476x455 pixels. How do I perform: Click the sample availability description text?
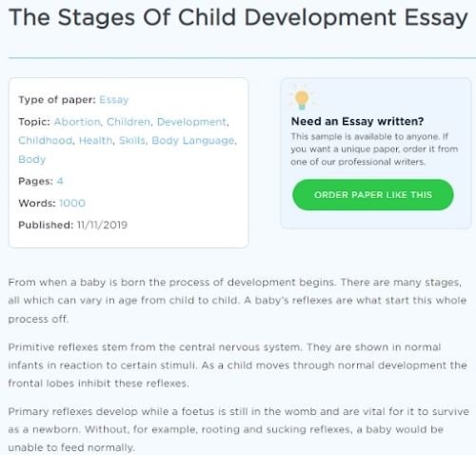tap(374, 149)
